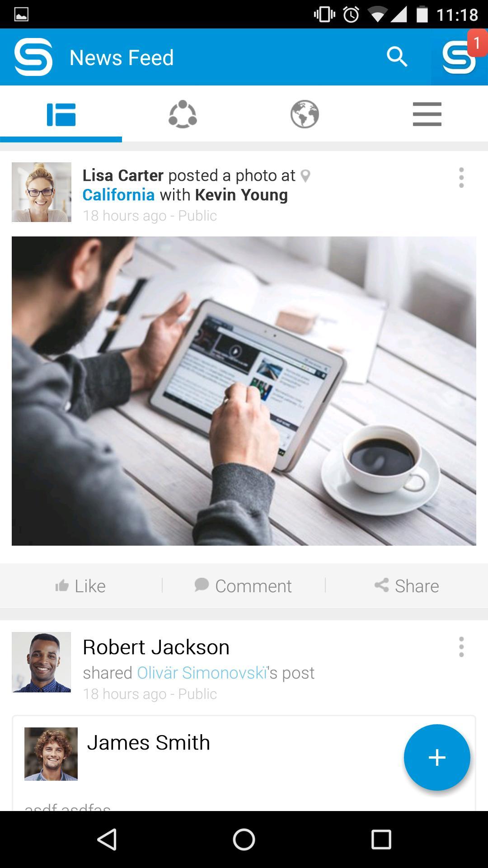Comment on Lisa Carter's photo

[243, 586]
